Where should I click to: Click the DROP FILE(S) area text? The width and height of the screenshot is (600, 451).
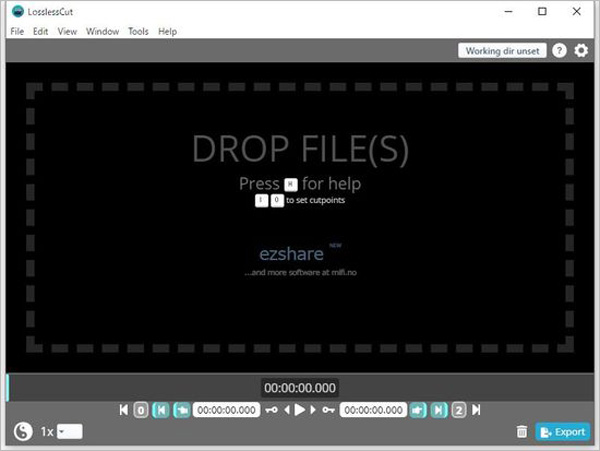300,149
